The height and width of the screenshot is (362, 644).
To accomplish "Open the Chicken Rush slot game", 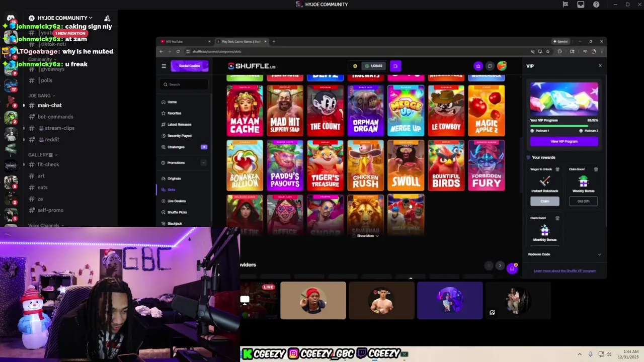I will point(366,165).
